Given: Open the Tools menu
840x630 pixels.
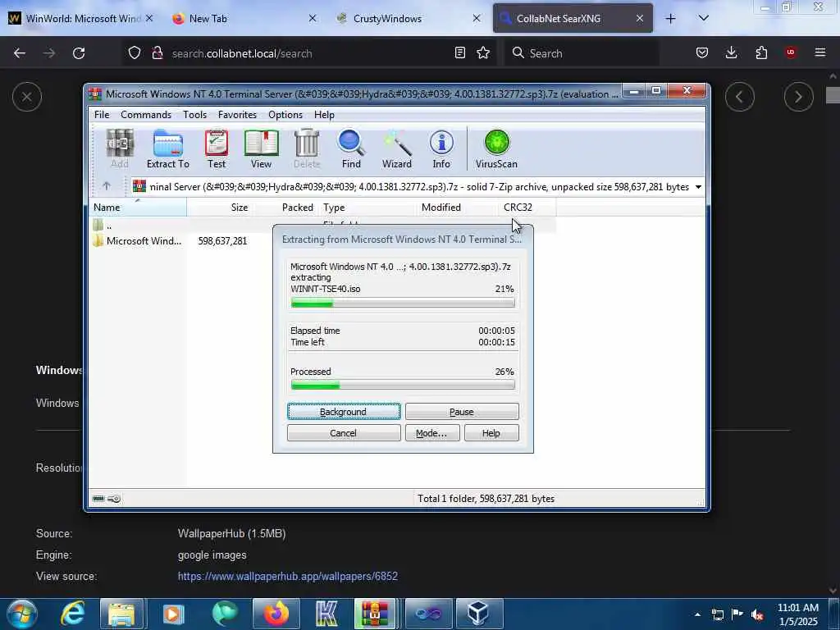Looking at the screenshot, I should coord(194,115).
